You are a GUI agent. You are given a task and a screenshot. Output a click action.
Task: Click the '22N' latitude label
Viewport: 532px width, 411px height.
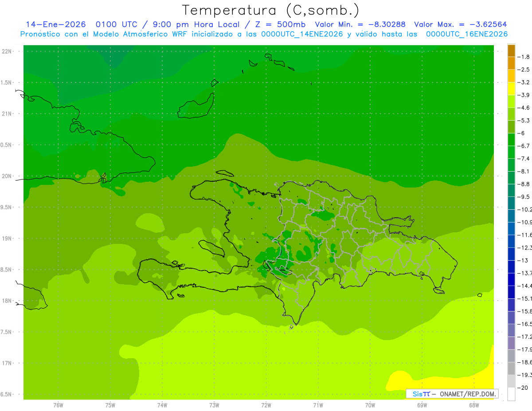click(x=7, y=51)
